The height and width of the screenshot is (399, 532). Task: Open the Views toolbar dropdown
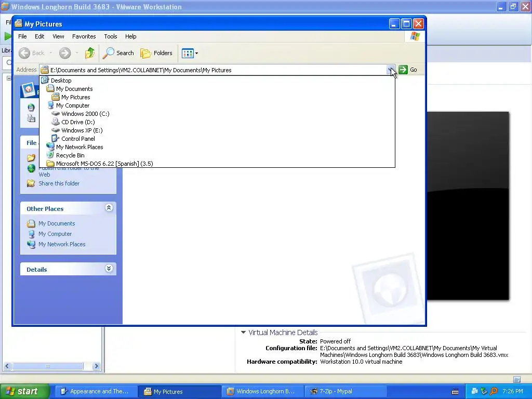[x=190, y=54]
